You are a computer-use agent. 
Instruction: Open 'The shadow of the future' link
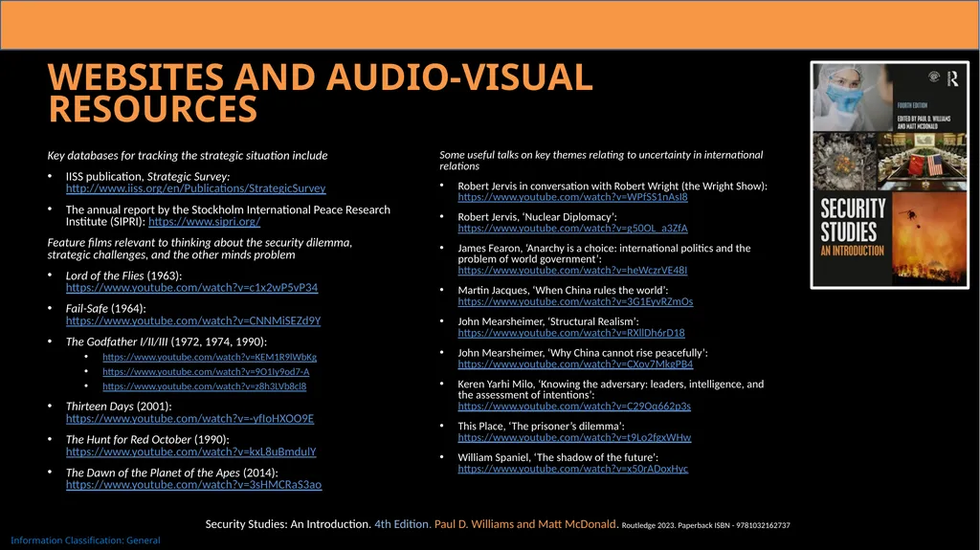(572, 469)
